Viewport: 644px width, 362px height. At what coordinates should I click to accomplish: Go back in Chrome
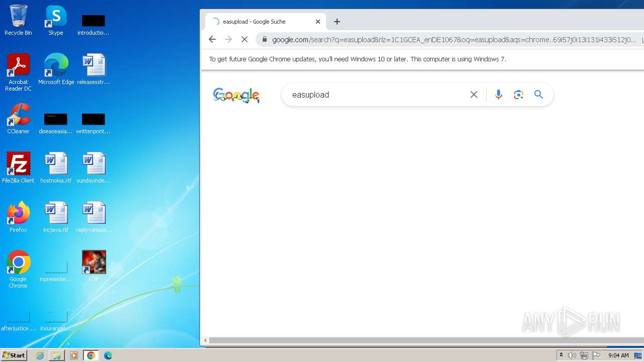pos(212,39)
